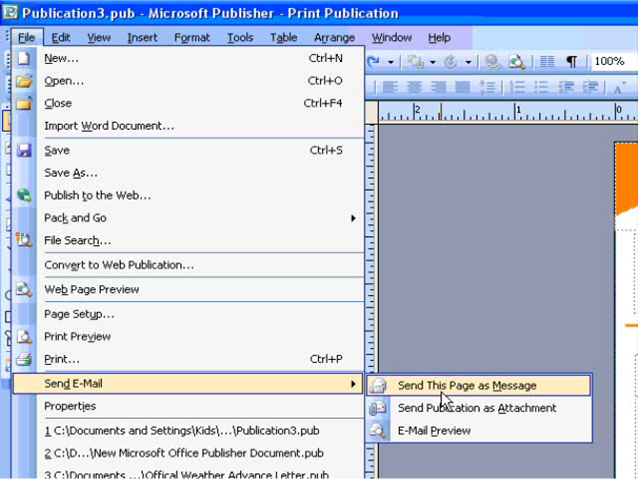Select Save As in the File menu
The width and height of the screenshot is (638, 479).
[188, 173]
